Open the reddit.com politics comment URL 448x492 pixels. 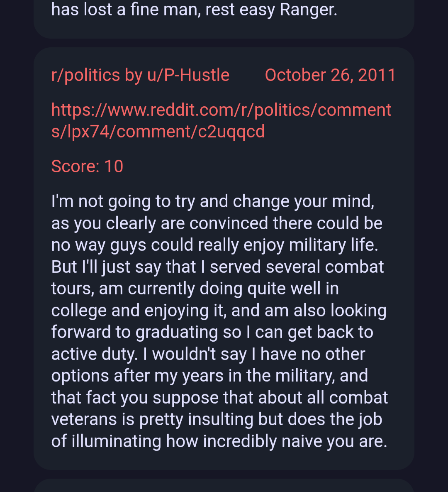pos(221,121)
